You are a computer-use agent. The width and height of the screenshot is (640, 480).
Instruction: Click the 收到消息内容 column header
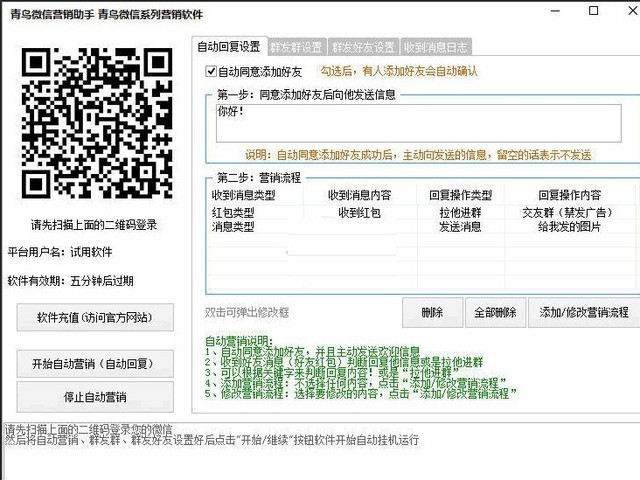click(360, 195)
